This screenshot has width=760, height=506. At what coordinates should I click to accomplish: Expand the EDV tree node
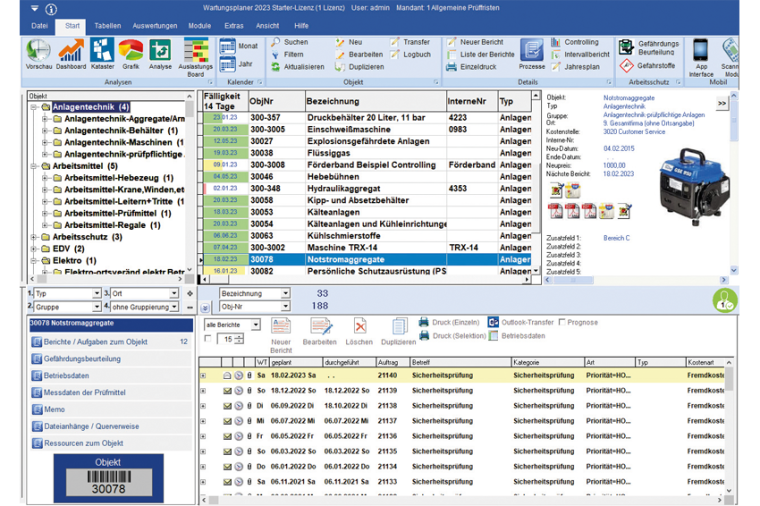(33, 249)
